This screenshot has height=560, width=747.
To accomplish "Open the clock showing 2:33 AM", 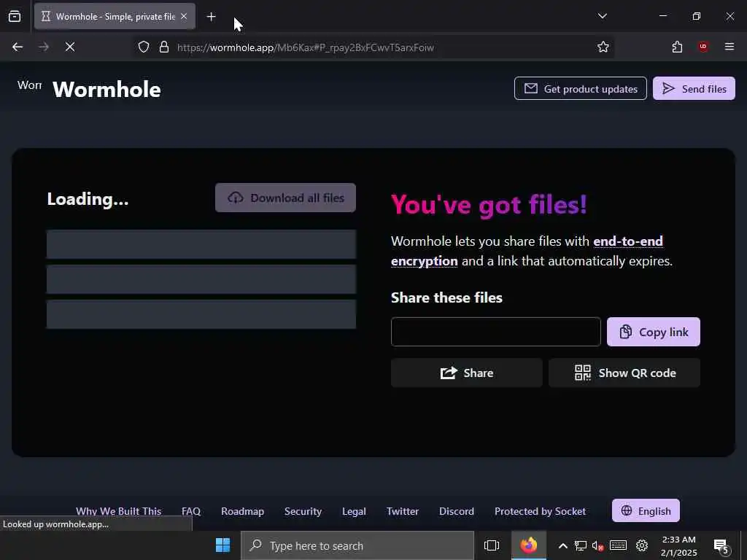I will pyautogui.click(x=679, y=545).
